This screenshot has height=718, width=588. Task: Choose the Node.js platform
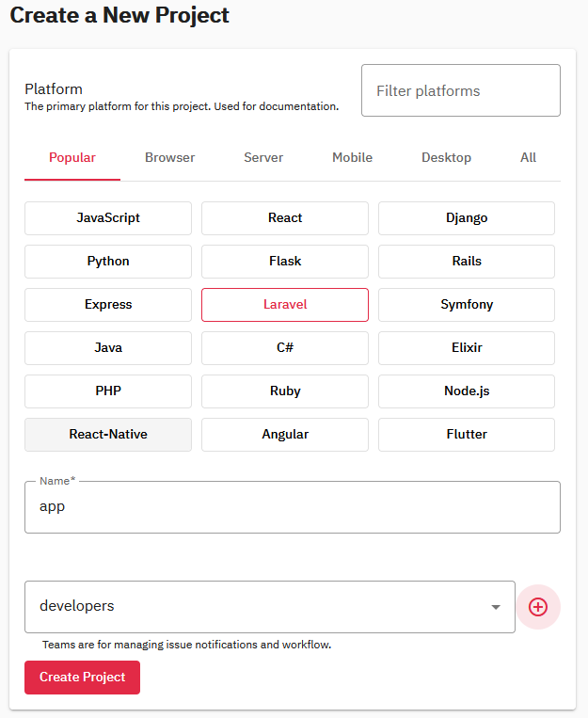coord(467,391)
